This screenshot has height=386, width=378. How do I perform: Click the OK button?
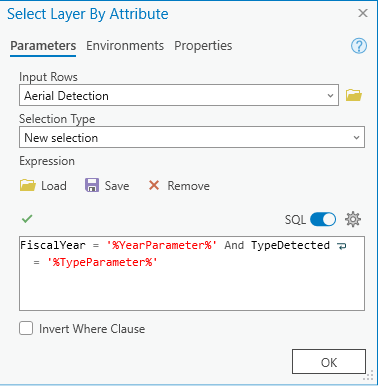[x=329, y=362]
